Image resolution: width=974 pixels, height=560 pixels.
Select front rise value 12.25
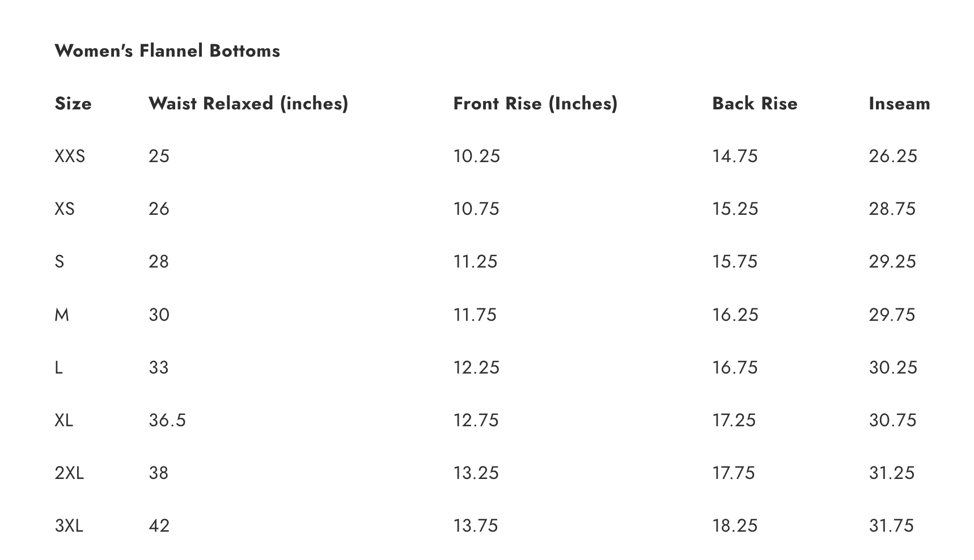[476, 367]
